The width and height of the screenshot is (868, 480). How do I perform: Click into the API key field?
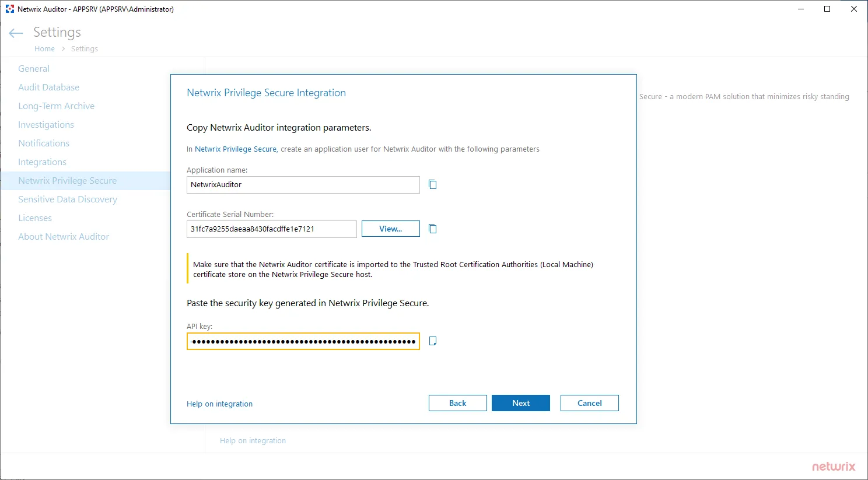point(303,341)
